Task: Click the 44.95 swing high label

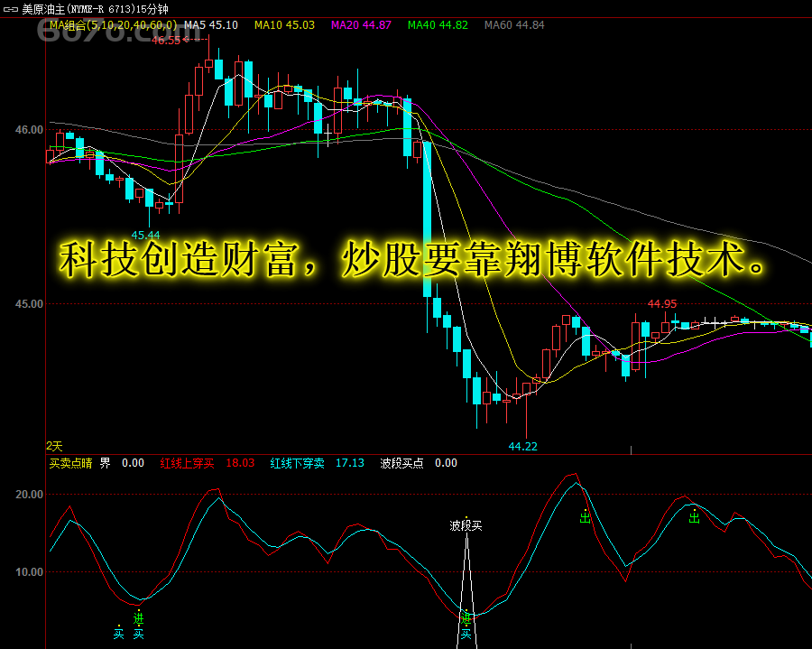Action: pos(662,304)
